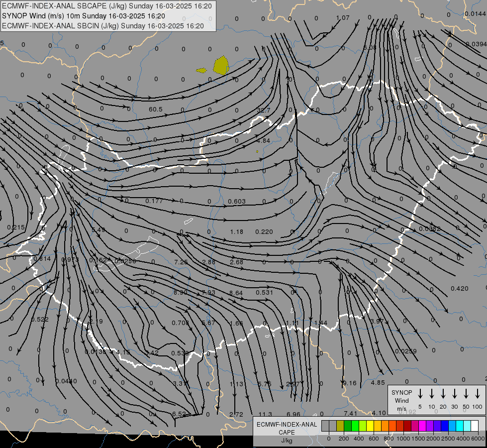Click the small olive CAPE patch left of the large polygon
487x448 pixels.
(201, 71)
